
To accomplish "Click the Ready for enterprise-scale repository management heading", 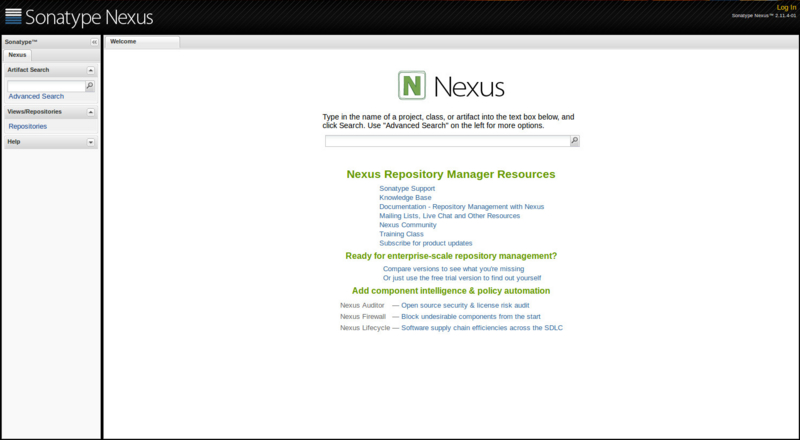I will tap(451, 256).
